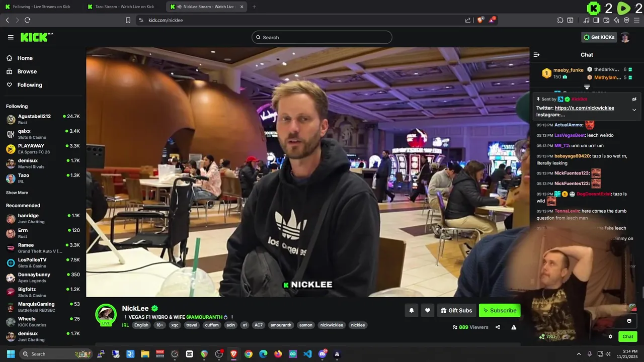Expand the pinned message chevron

pyautogui.click(x=634, y=110)
